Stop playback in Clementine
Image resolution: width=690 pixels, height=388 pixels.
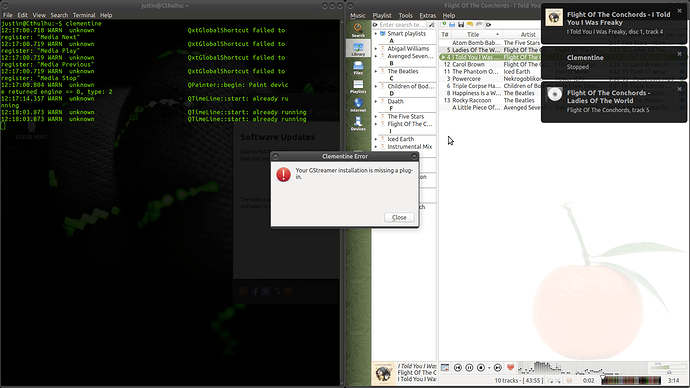click(x=481, y=367)
